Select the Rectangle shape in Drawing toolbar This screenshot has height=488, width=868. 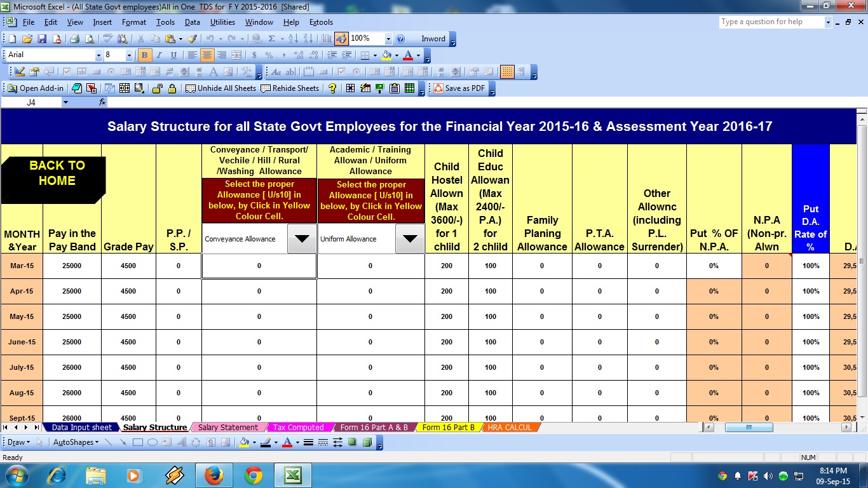click(138, 442)
